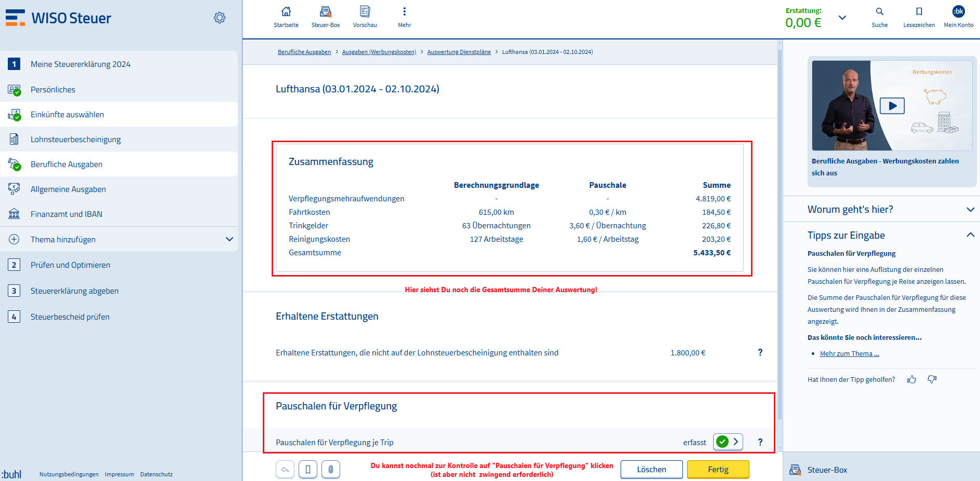The width and height of the screenshot is (980, 481).
Task: Click the Thema hinzufügen plus icon
Action: point(14,239)
